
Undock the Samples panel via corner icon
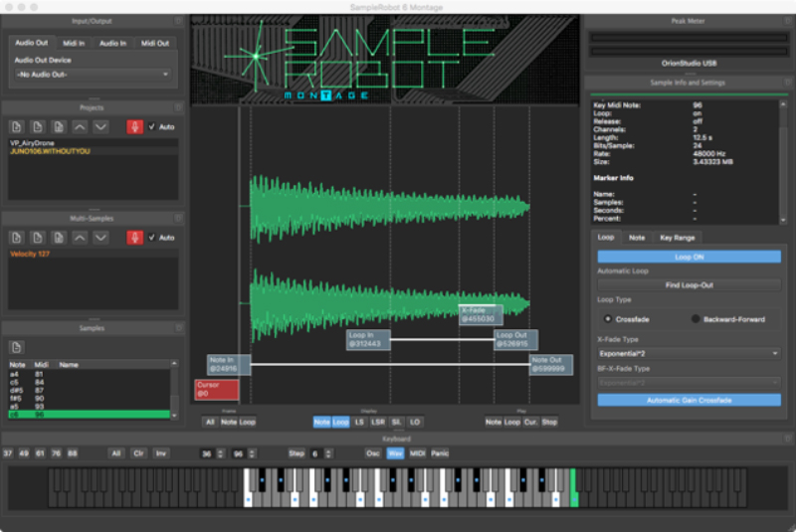point(178,328)
